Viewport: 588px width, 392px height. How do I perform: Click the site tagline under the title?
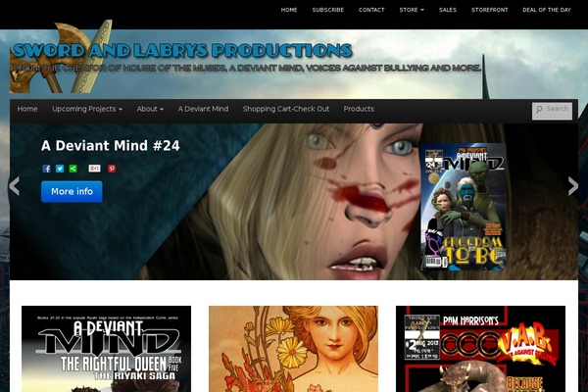click(x=247, y=69)
